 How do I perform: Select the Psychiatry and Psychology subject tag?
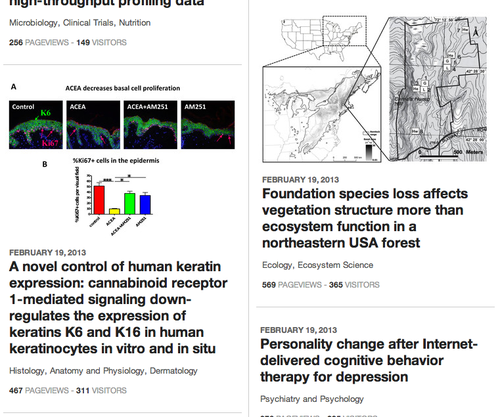point(312,399)
